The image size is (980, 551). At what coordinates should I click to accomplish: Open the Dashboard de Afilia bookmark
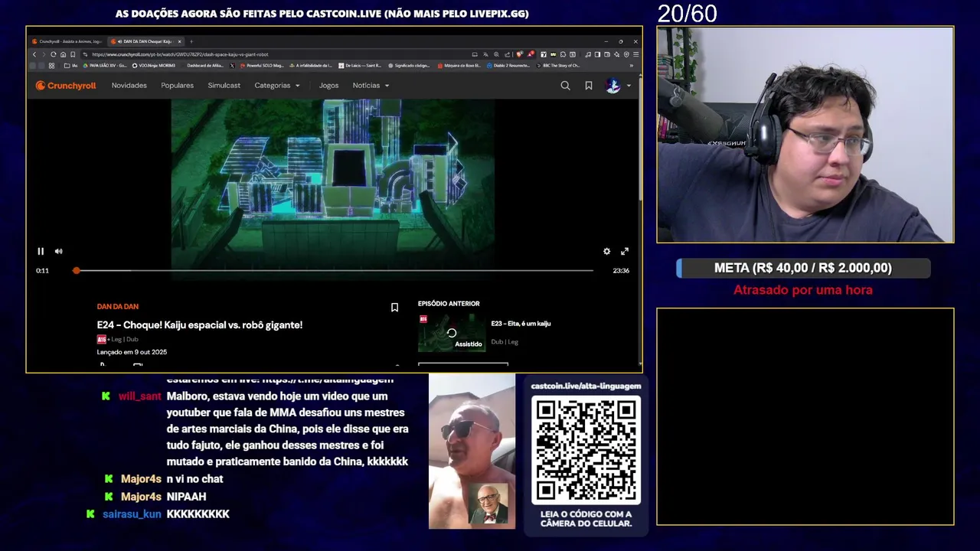(x=204, y=66)
